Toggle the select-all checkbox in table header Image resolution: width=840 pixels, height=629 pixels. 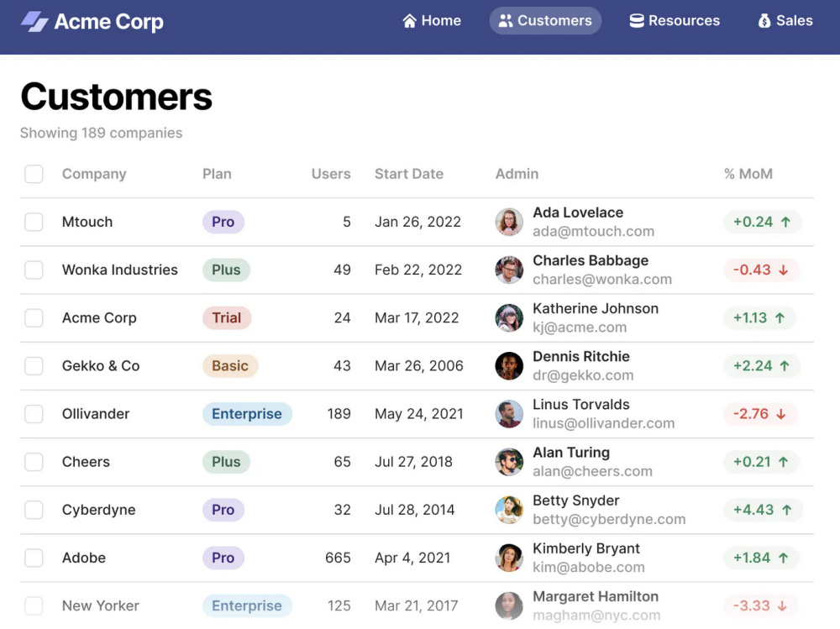coord(34,174)
